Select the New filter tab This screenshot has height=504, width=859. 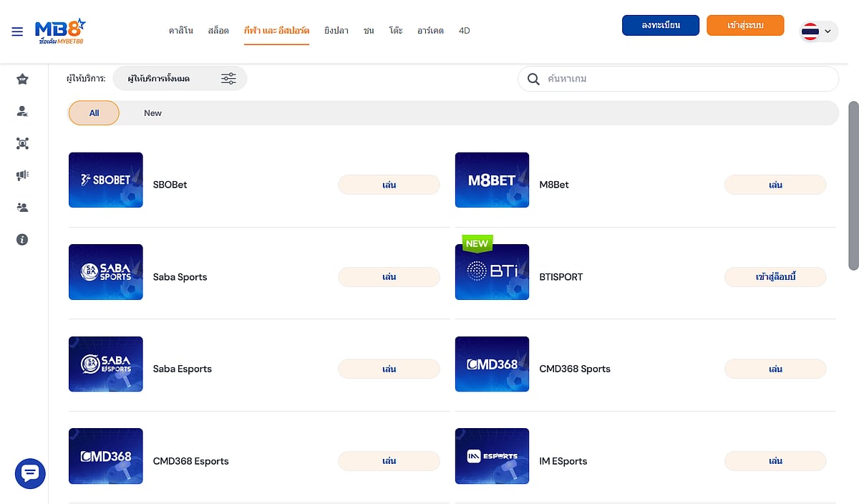tap(152, 113)
